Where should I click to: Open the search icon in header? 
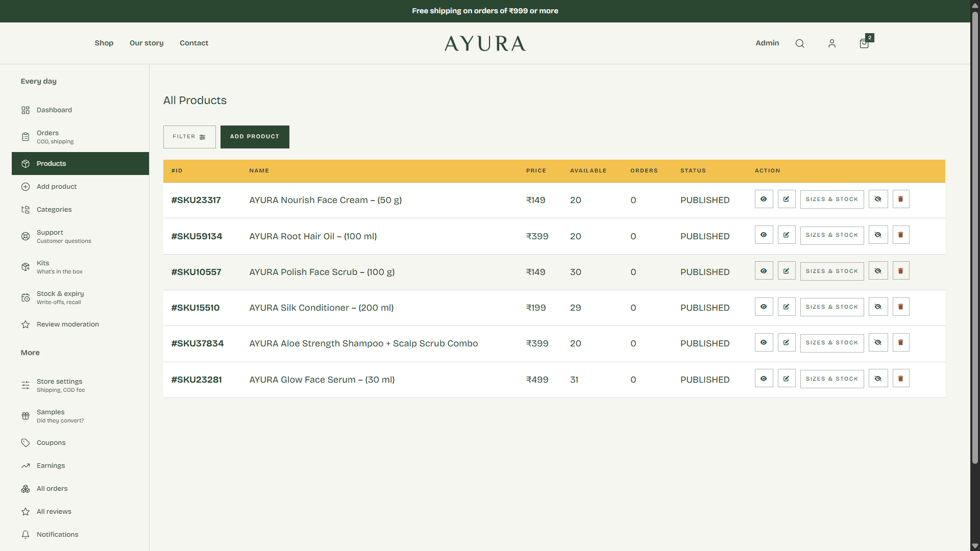point(800,43)
